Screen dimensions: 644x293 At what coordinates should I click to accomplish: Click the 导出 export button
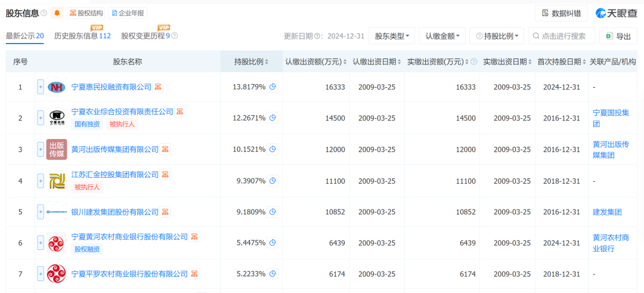pos(619,36)
